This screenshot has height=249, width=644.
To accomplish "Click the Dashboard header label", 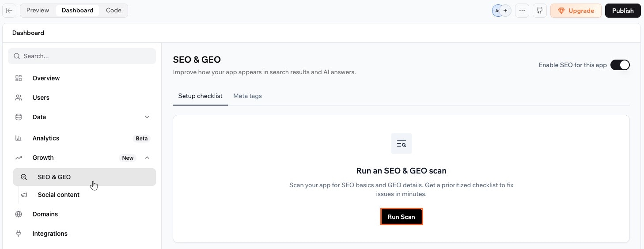I will (x=28, y=33).
